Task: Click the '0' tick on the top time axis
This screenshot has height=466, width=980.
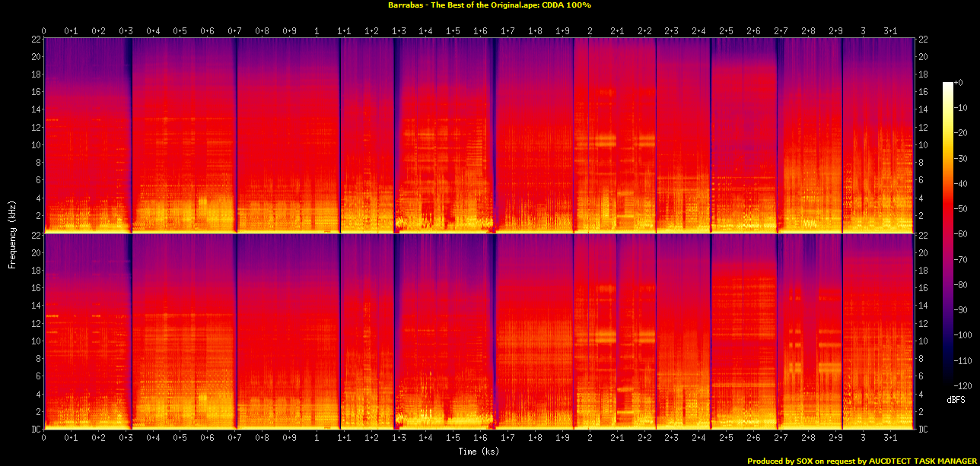Action: click(x=44, y=31)
